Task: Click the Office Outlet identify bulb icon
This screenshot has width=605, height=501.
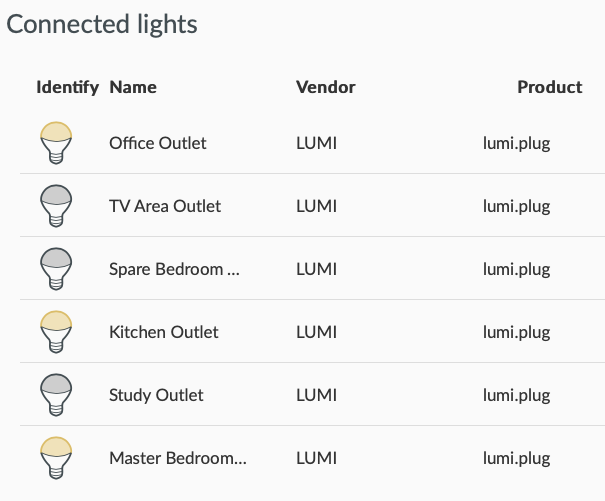Action: [56, 143]
